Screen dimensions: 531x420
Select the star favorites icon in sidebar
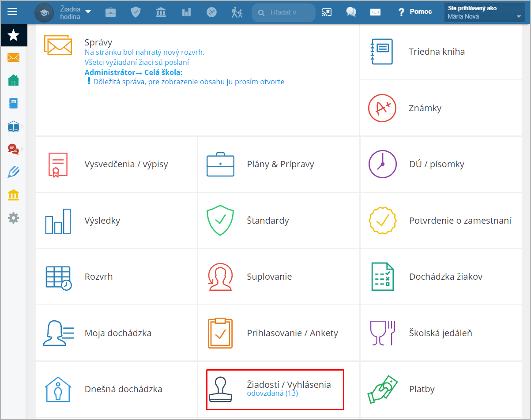tap(14, 35)
